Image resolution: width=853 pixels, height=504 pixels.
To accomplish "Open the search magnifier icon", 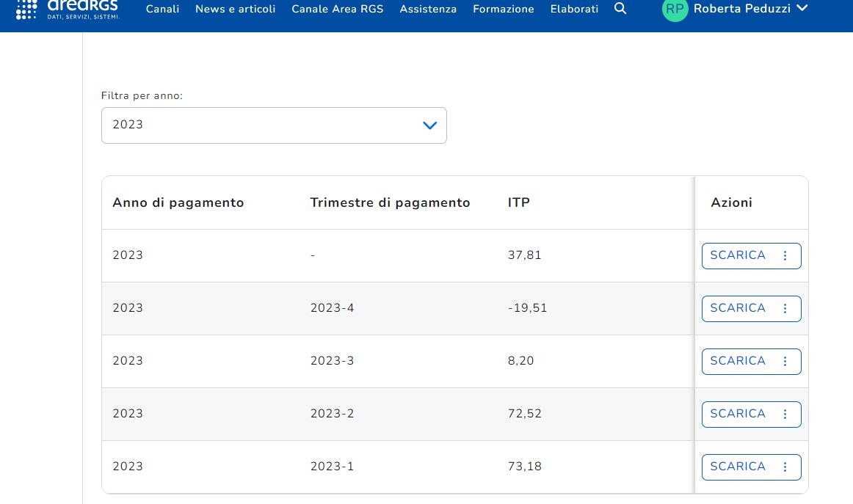I will click(x=620, y=9).
